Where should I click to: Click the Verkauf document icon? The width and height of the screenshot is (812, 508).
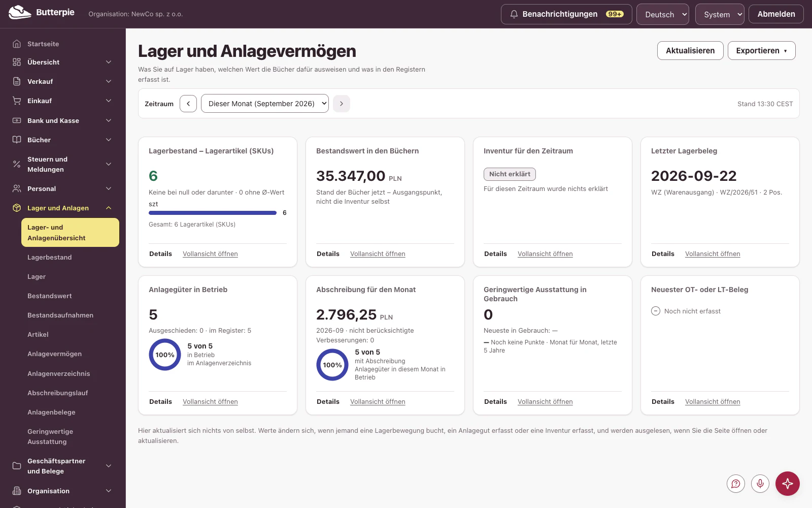[x=17, y=81]
